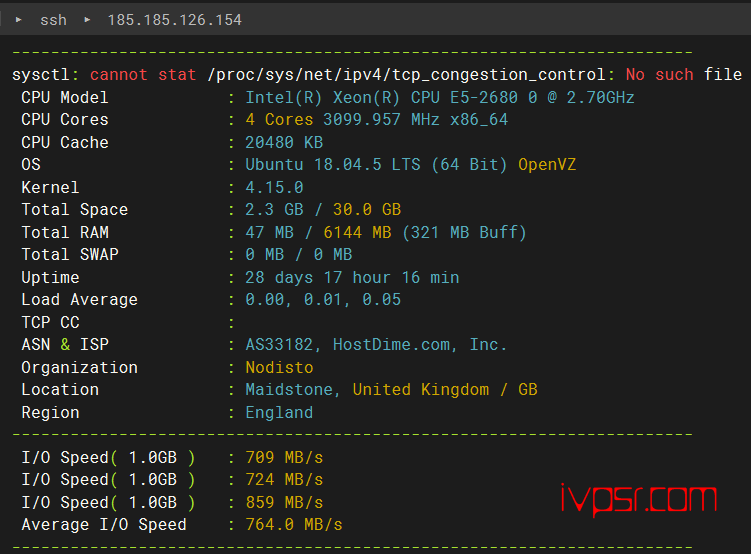The height and width of the screenshot is (554, 751).
Task: Click the 'Uptime' label
Action: [x=50, y=278]
